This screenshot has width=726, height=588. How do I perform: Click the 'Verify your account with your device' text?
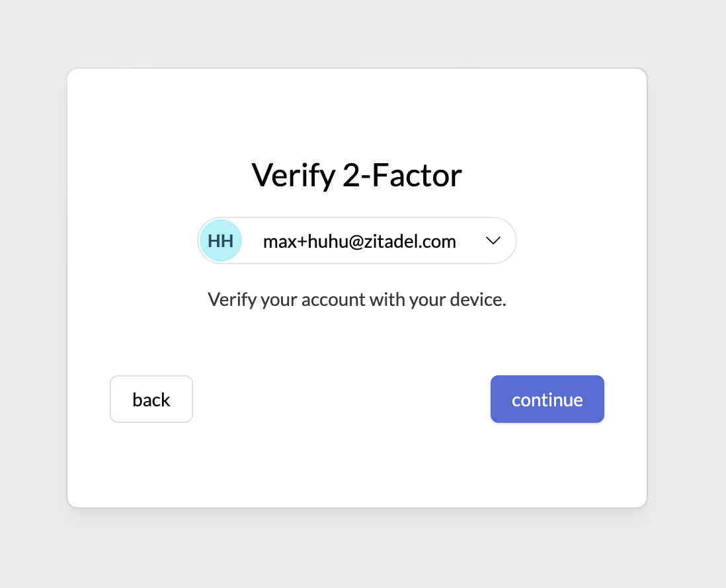point(356,299)
